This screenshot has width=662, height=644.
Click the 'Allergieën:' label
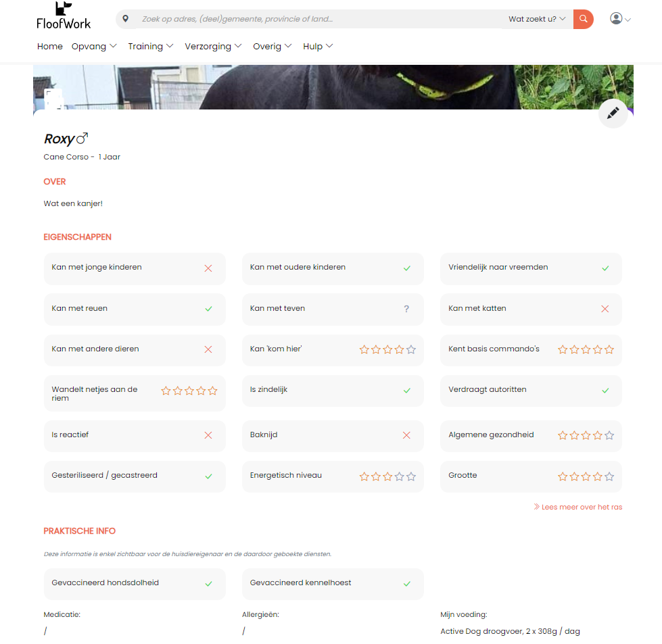(260, 614)
